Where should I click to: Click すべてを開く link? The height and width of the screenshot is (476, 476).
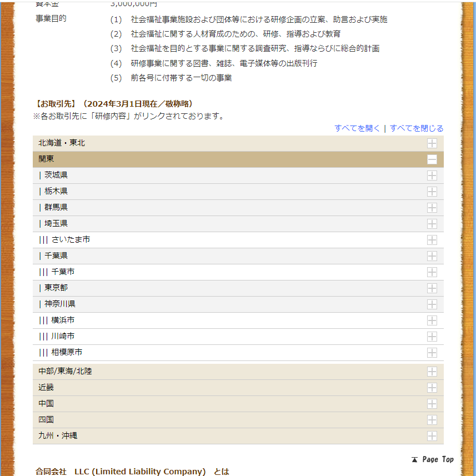(x=357, y=128)
